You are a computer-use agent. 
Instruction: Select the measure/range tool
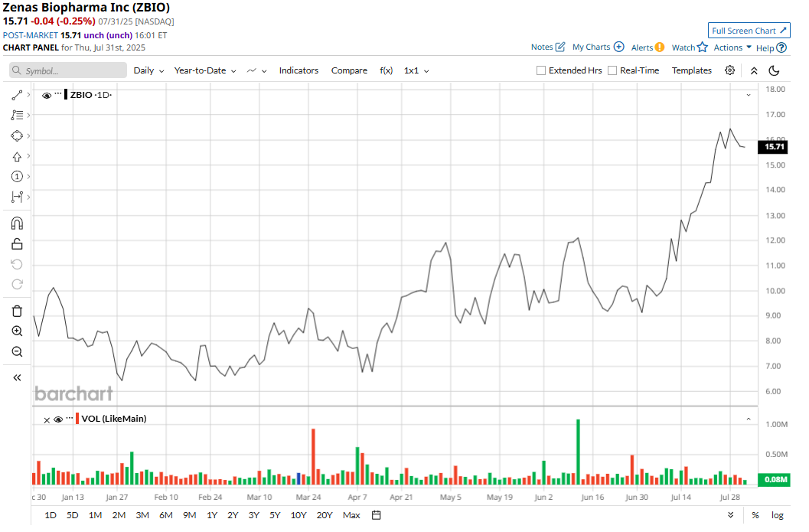[x=17, y=197]
